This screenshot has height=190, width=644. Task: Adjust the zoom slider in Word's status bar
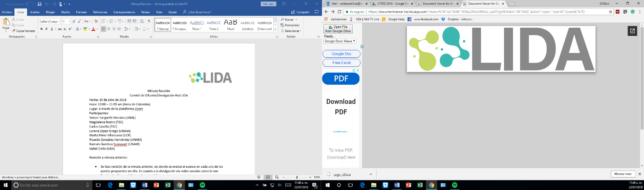point(297,177)
